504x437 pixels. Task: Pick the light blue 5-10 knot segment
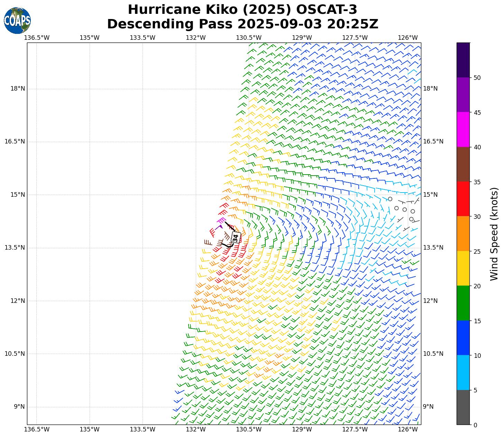tap(463, 372)
